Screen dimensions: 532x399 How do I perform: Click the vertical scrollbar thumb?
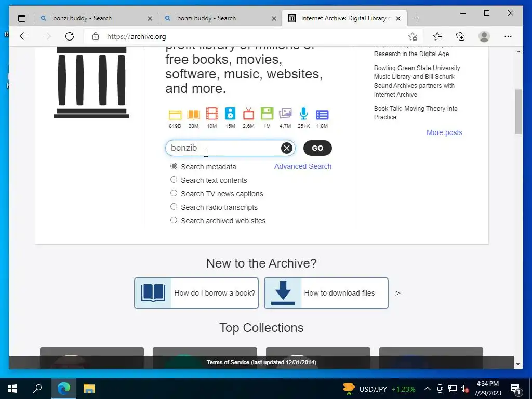pyautogui.click(x=518, y=112)
